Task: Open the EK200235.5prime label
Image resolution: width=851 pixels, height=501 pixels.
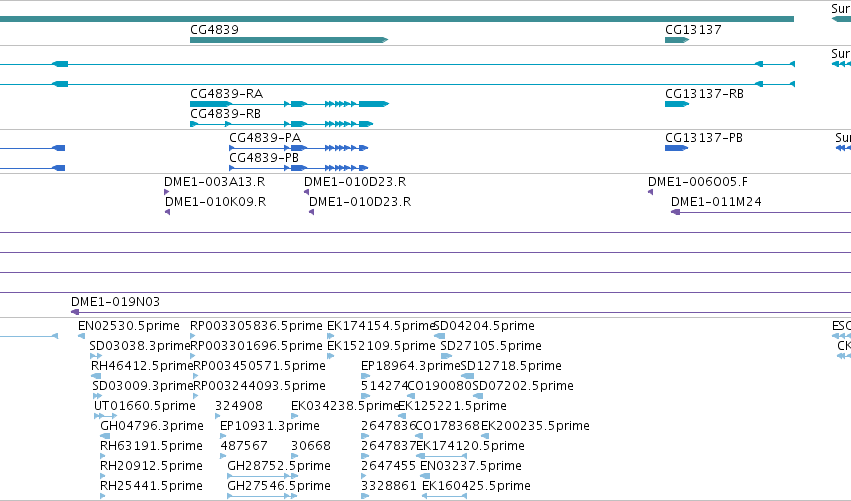Action: (x=535, y=426)
